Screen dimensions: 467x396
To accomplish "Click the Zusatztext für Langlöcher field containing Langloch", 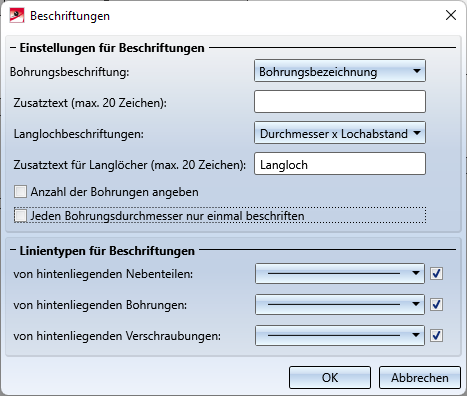I will [340, 164].
